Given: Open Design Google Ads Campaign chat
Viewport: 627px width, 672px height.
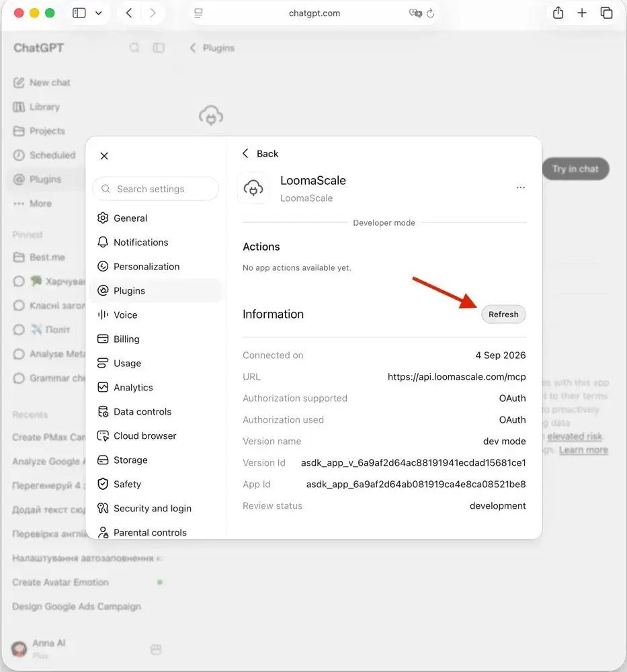Looking at the screenshot, I should coord(77,606).
